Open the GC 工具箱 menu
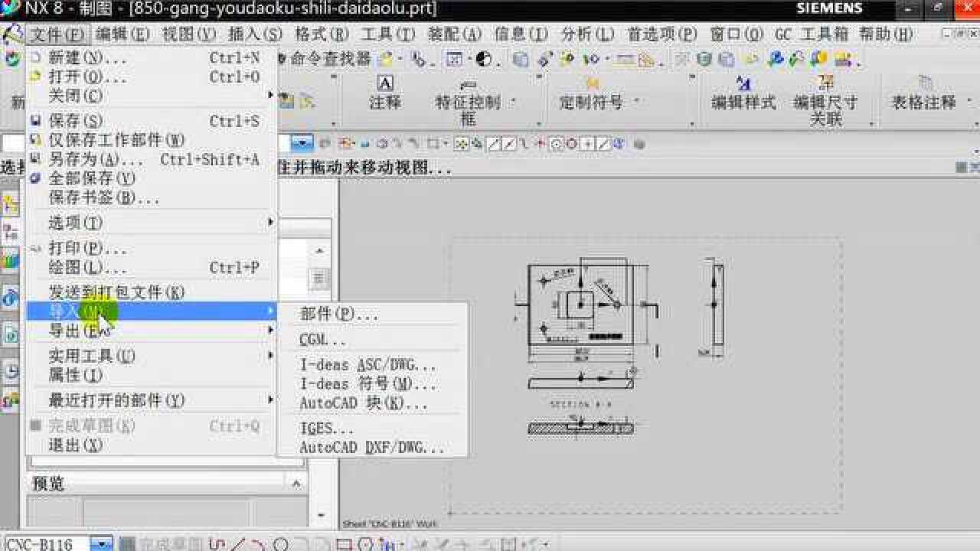This screenshot has height=551, width=980. pos(812,34)
